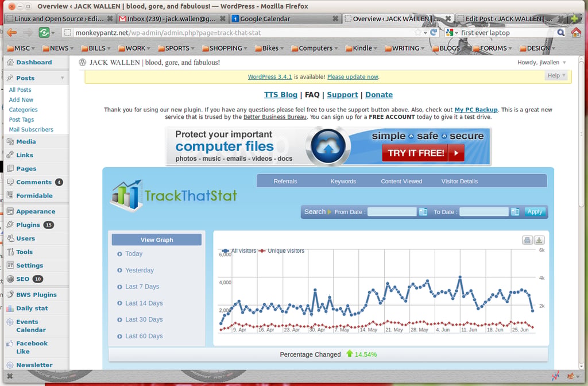Image resolution: width=588 pixels, height=386 pixels.
Task: Open the search engine selector dropdown
Action: coord(452,33)
